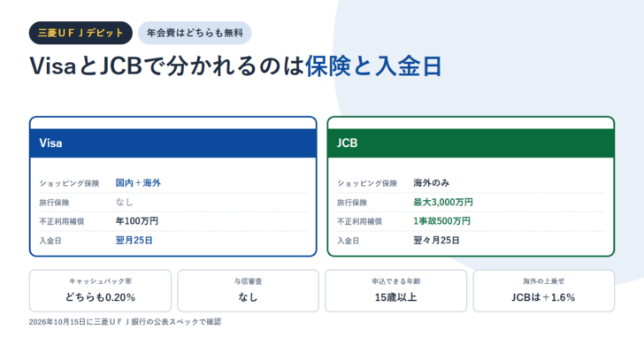
Task: Click the 三菱ＵＦＪデビット badge
Action: coord(80,33)
